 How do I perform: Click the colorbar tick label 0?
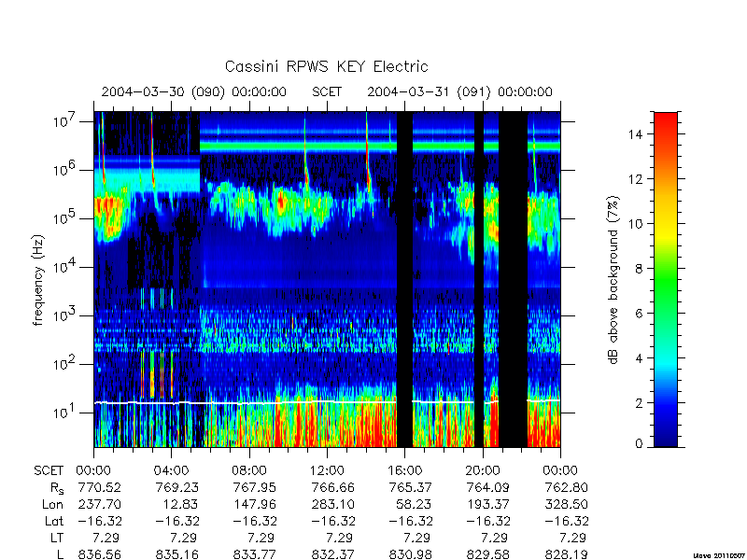[x=639, y=444]
